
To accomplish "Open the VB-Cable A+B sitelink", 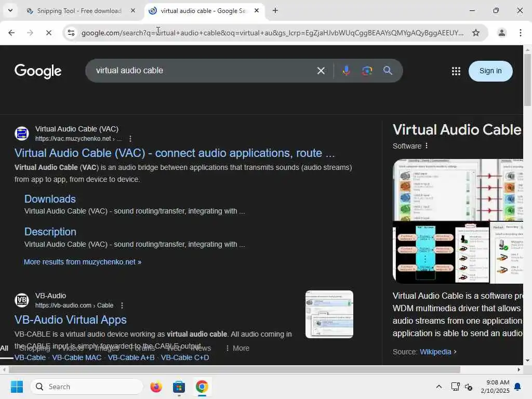I will click(x=131, y=357).
